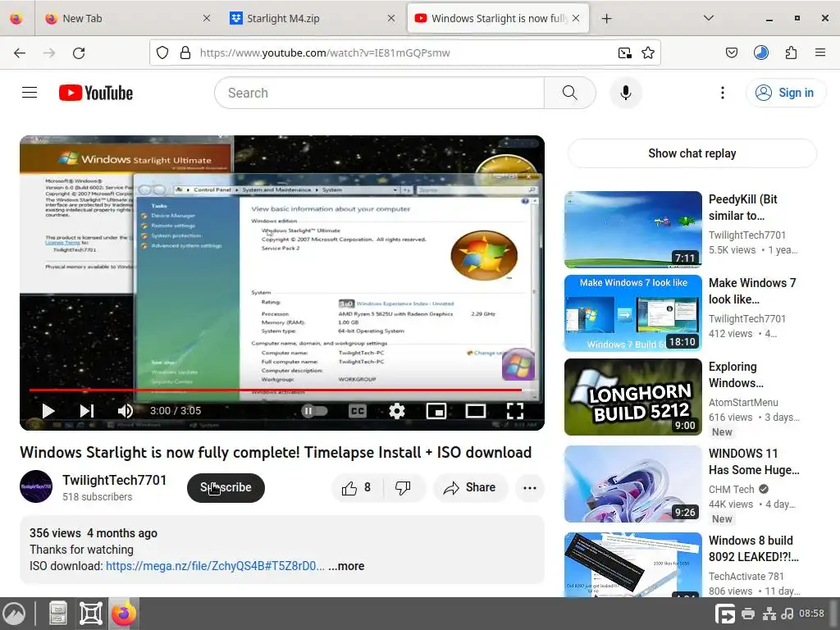840x630 pixels.
Task: Share the video
Action: pyautogui.click(x=470, y=487)
